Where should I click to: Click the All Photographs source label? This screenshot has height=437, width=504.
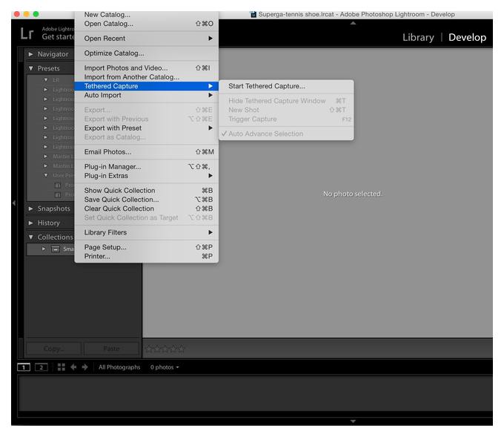click(119, 367)
